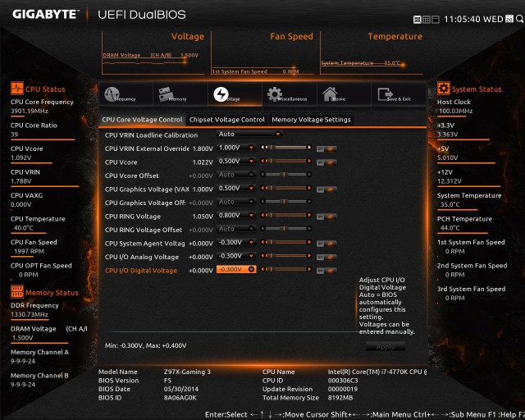Open highlighted CPU I/O Digital Voltage dropdown
This screenshot has height=420, width=525.
pyautogui.click(x=236, y=269)
